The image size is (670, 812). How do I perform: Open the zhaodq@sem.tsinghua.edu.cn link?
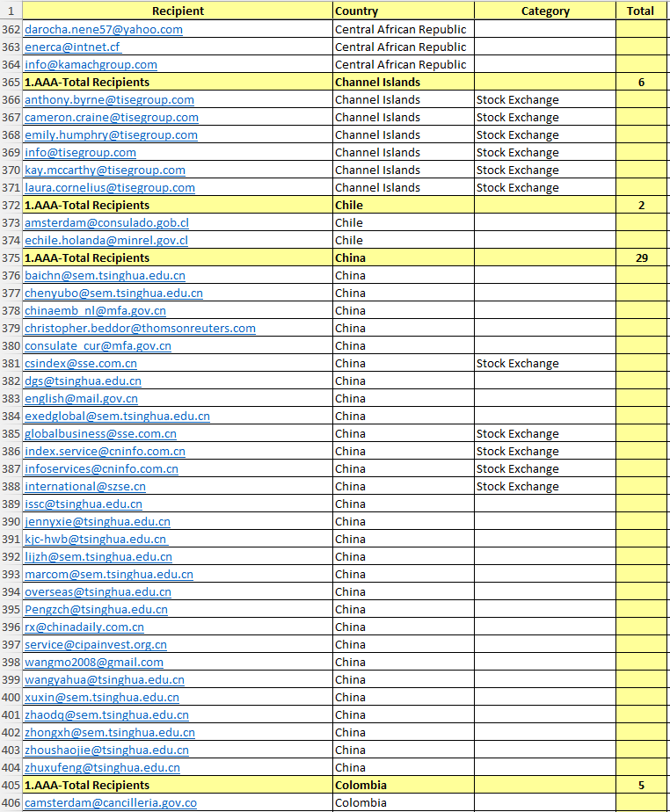point(106,716)
